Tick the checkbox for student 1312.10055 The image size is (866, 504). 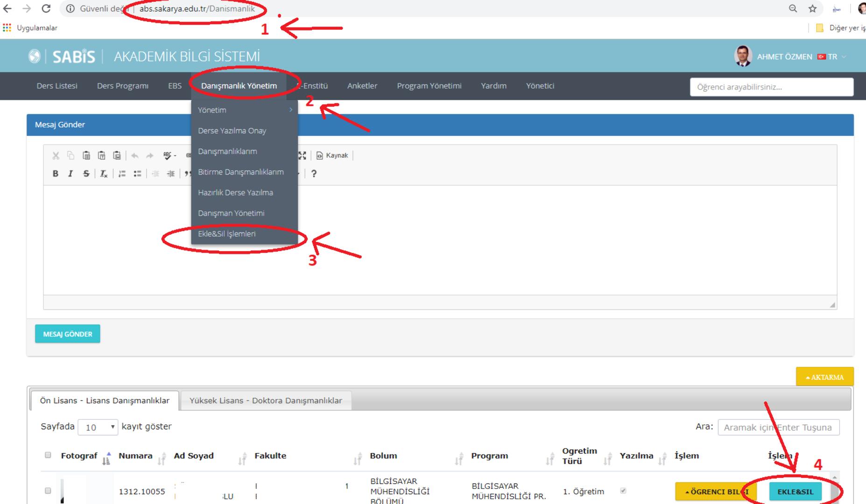point(48,491)
